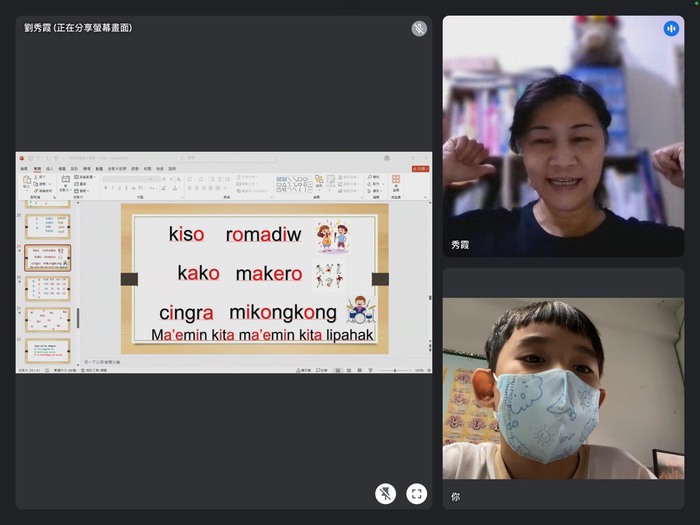The height and width of the screenshot is (525, 700).
Task: Click the slide thumbnail panel scrollbar
Action: (x=78, y=318)
